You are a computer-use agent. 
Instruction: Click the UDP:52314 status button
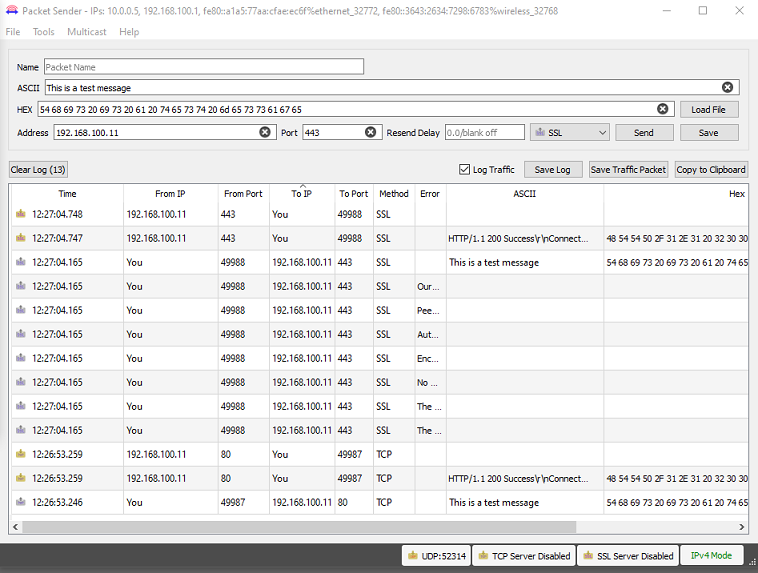(437, 556)
